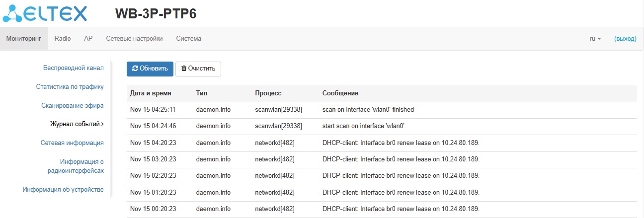The height and width of the screenshot is (218, 644).
Task: Select Статистика по трафику sidebar link
Action: tap(70, 86)
